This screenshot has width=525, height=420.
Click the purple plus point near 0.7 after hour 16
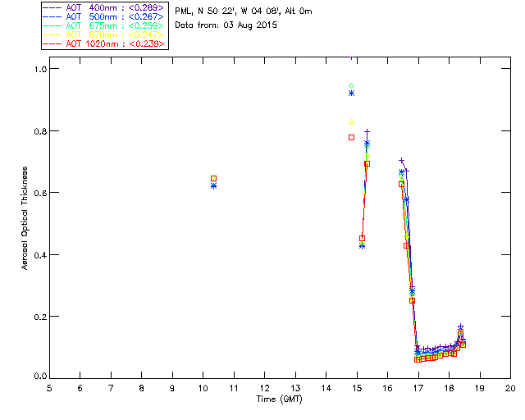point(401,161)
